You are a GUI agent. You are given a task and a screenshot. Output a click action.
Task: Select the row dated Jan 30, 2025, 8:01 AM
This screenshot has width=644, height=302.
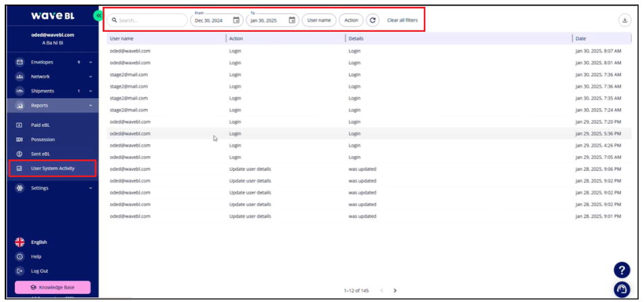point(369,63)
